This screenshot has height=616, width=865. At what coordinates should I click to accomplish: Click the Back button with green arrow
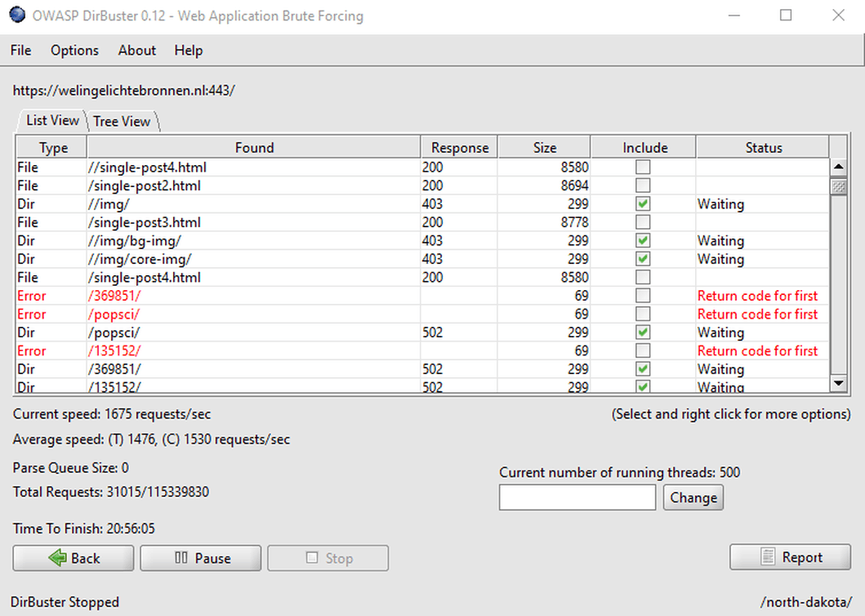coord(74,558)
